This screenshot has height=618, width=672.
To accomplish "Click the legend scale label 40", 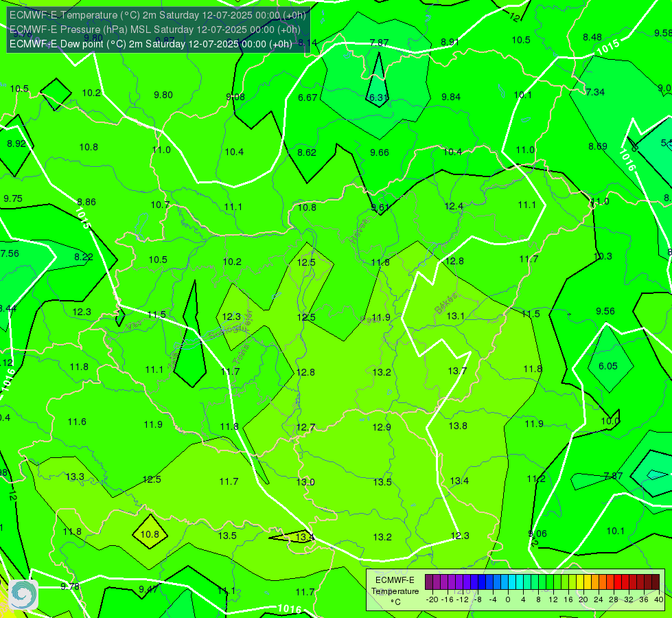I will tap(659, 599).
